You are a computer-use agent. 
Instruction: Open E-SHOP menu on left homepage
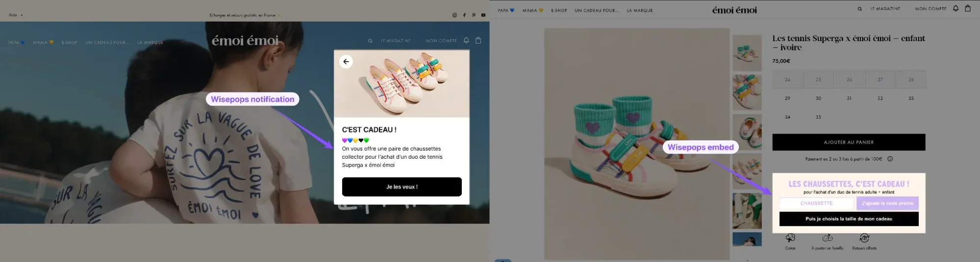(x=70, y=43)
